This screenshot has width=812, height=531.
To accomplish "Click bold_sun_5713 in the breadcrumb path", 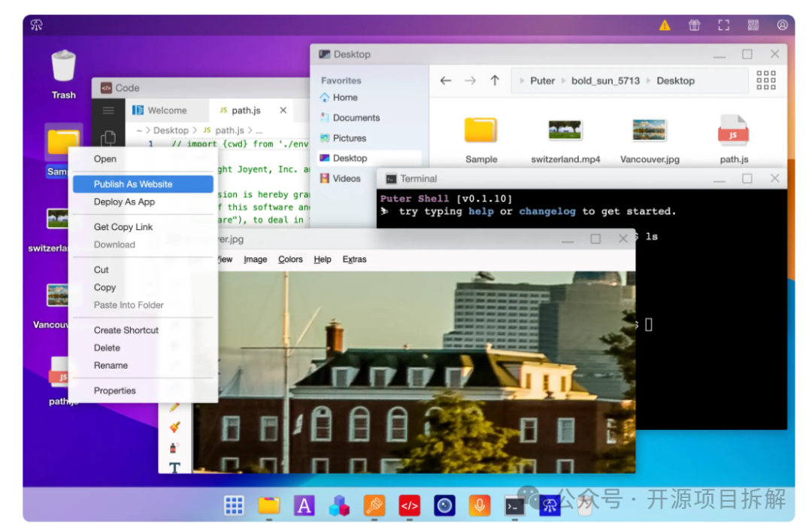I will [x=605, y=80].
